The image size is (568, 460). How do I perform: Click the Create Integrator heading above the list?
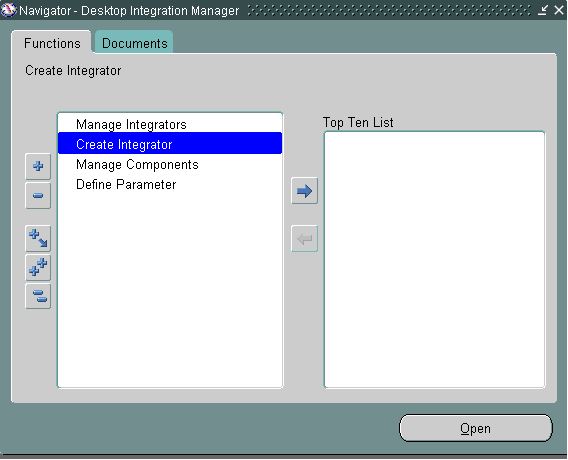click(x=73, y=71)
